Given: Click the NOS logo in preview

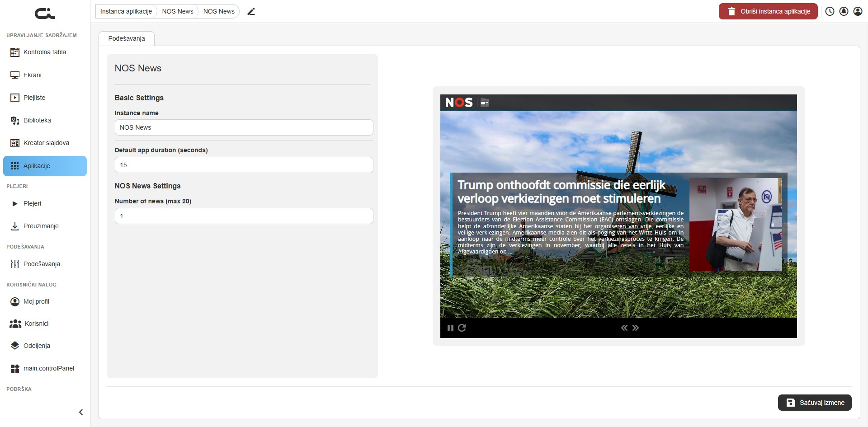Looking at the screenshot, I should pyautogui.click(x=459, y=103).
